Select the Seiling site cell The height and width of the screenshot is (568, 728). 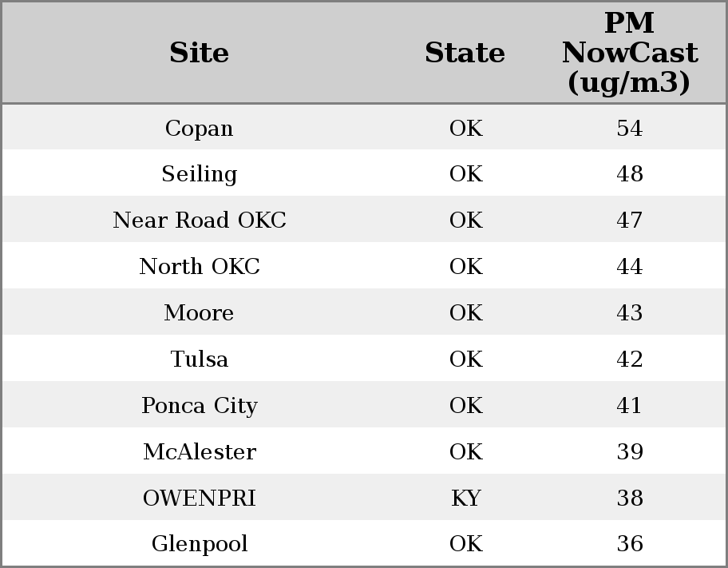point(199,174)
